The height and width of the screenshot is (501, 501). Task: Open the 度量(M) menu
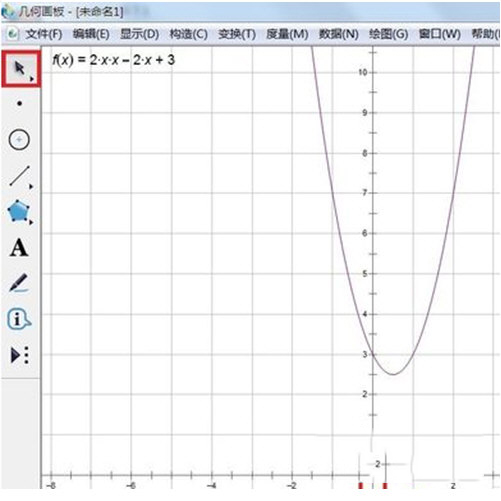pyautogui.click(x=287, y=34)
